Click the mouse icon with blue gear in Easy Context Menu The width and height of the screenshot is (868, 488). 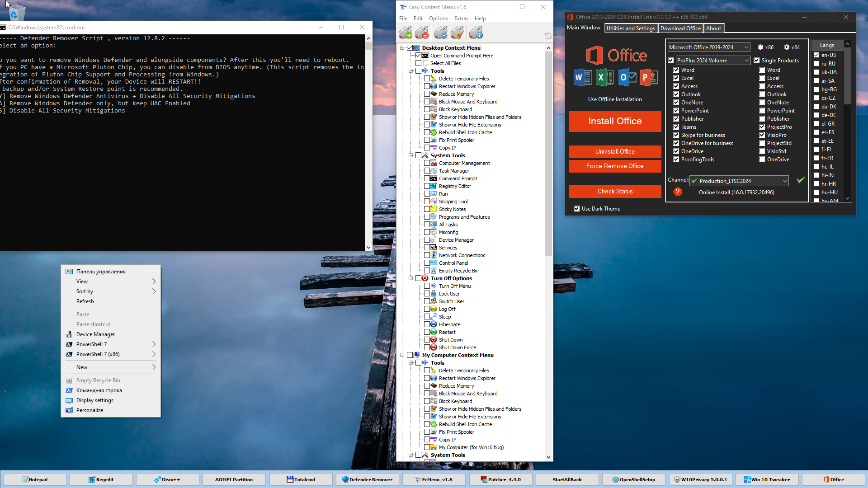441,33
